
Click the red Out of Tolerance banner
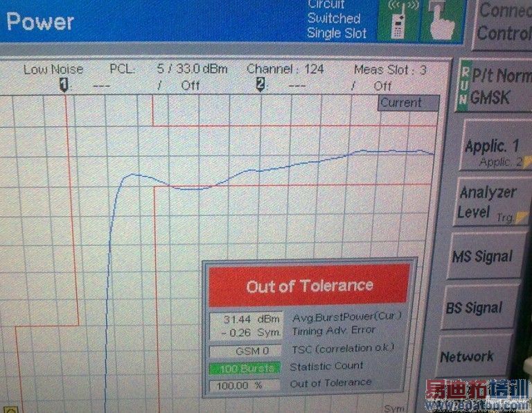click(x=309, y=285)
